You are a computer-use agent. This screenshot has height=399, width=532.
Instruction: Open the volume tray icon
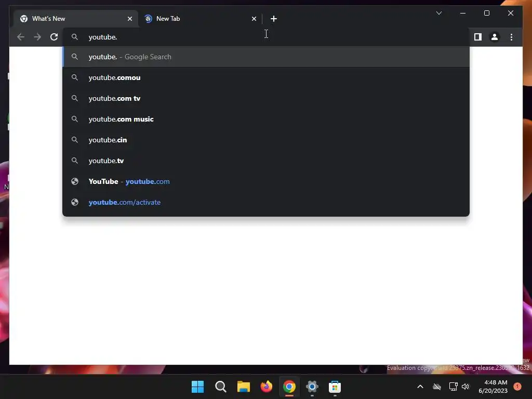[x=465, y=387]
